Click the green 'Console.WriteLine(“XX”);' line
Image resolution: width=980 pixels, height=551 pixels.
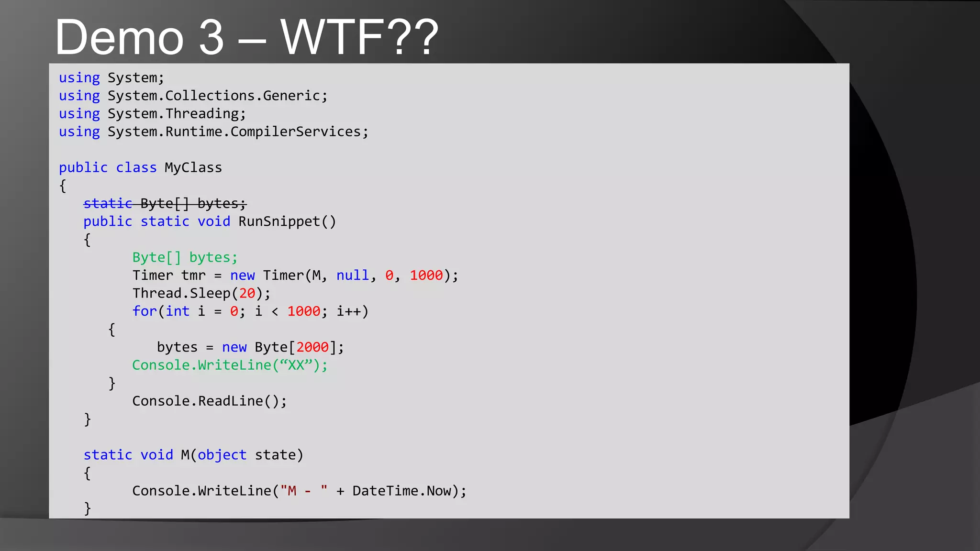[x=230, y=365]
